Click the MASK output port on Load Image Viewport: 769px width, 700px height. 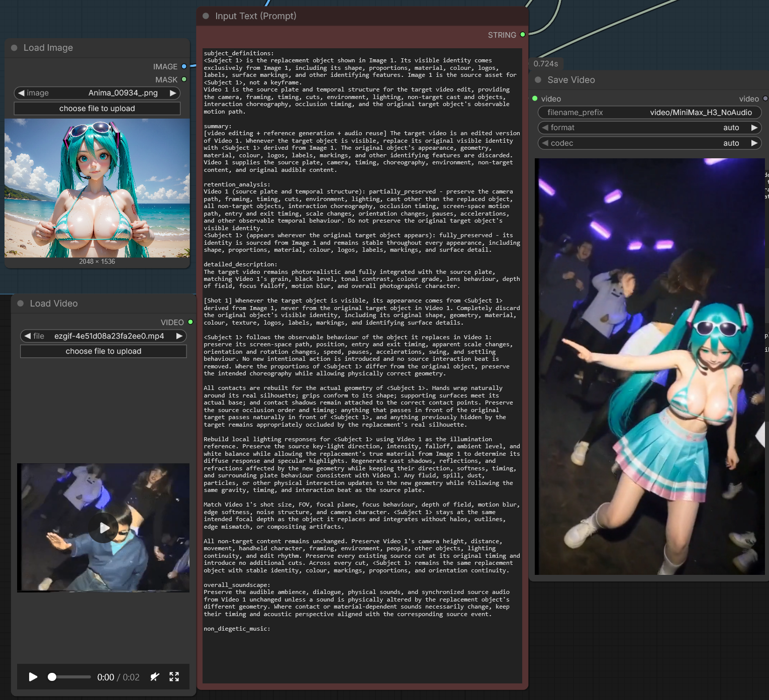click(184, 79)
